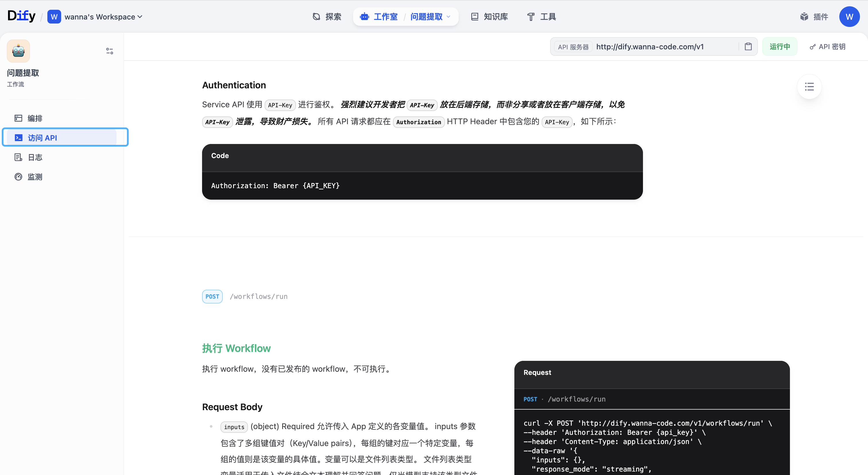Open 编排 orchestration in sidebar
868x475 pixels.
35,118
